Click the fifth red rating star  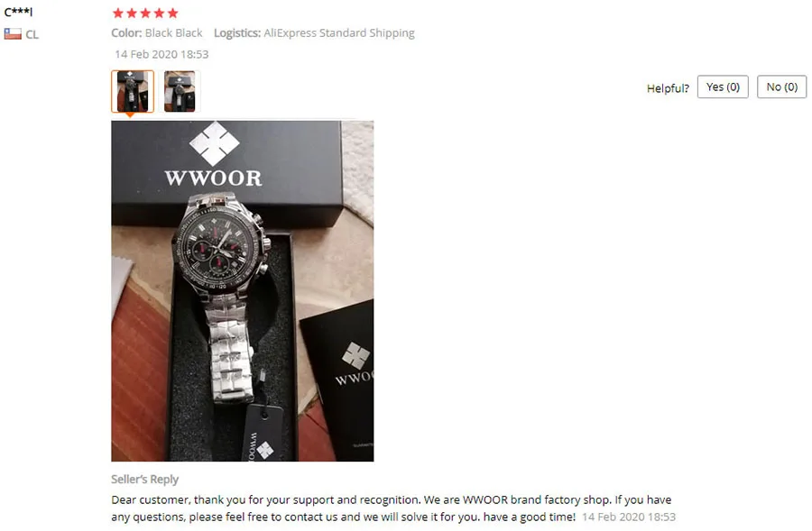click(173, 13)
